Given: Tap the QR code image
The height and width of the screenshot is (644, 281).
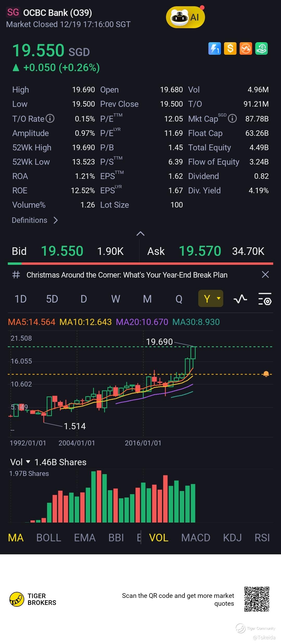Looking at the screenshot, I should pyautogui.click(x=257, y=599).
